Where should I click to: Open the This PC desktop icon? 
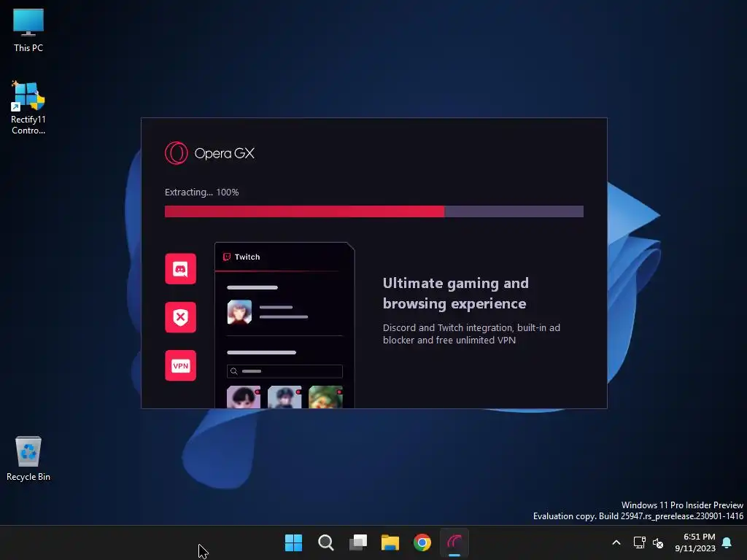coord(28,31)
